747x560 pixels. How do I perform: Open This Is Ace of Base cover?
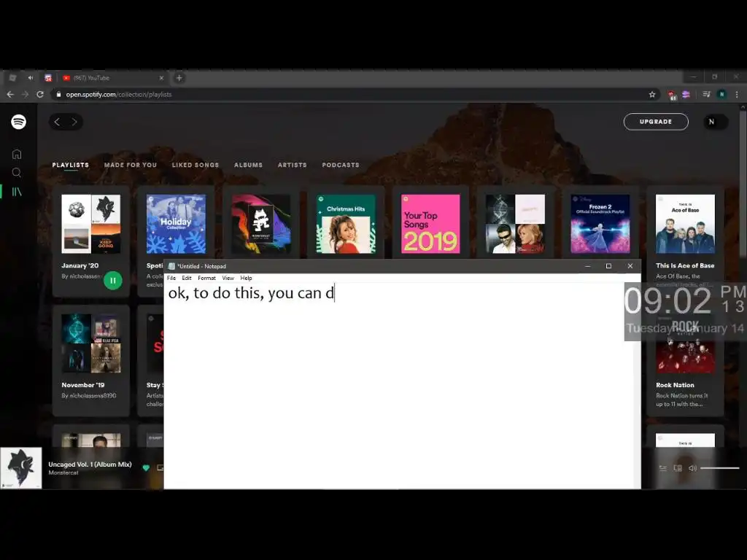tap(685, 224)
